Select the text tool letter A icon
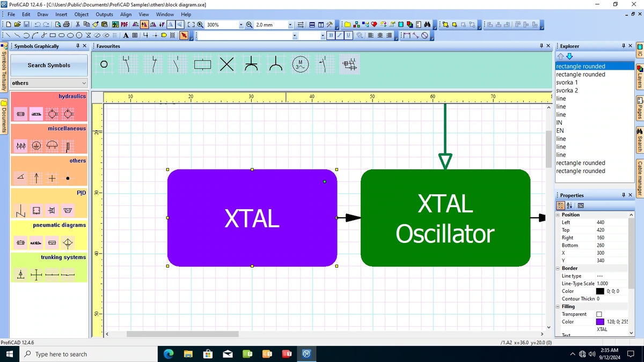The width and height of the screenshot is (644, 362). [x=126, y=35]
